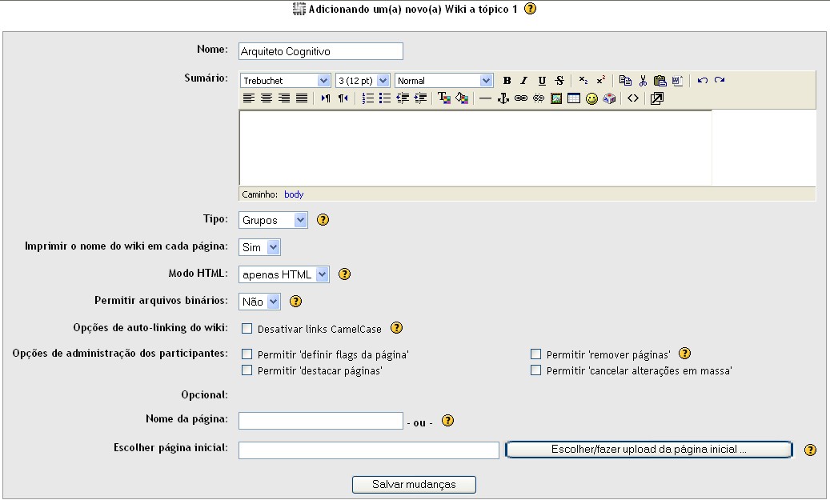Insert a smiley emoticon
Image resolution: width=830 pixels, height=504 pixels.
click(591, 98)
